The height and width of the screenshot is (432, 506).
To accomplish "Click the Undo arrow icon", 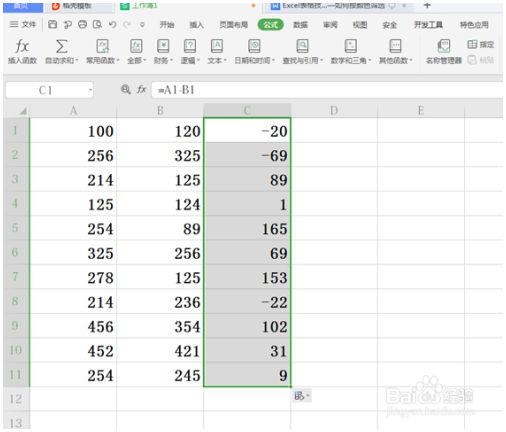I will tap(113, 24).
